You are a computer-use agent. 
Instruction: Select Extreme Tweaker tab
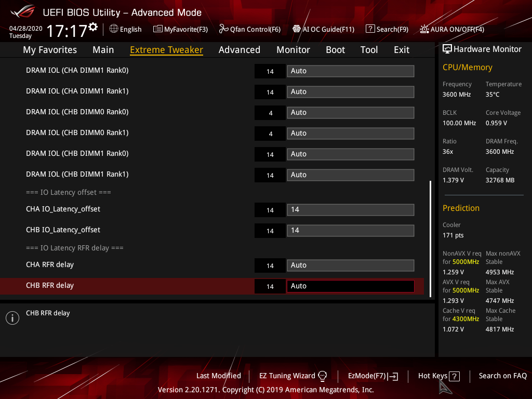coord(167,50)
